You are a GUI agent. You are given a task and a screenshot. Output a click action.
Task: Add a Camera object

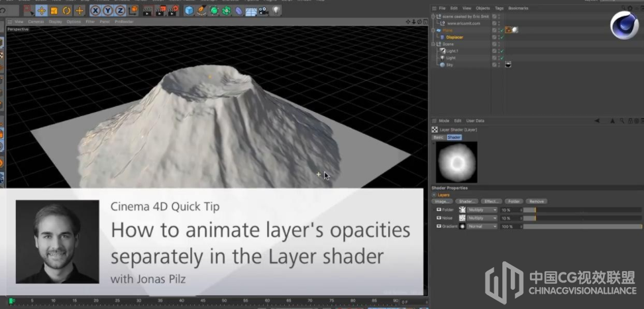coord(263,11)
